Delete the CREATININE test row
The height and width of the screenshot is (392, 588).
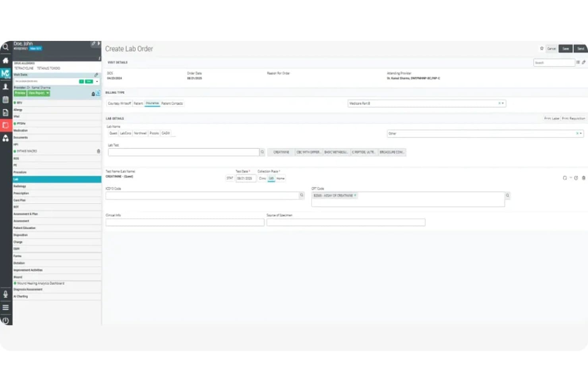(584, 178)
